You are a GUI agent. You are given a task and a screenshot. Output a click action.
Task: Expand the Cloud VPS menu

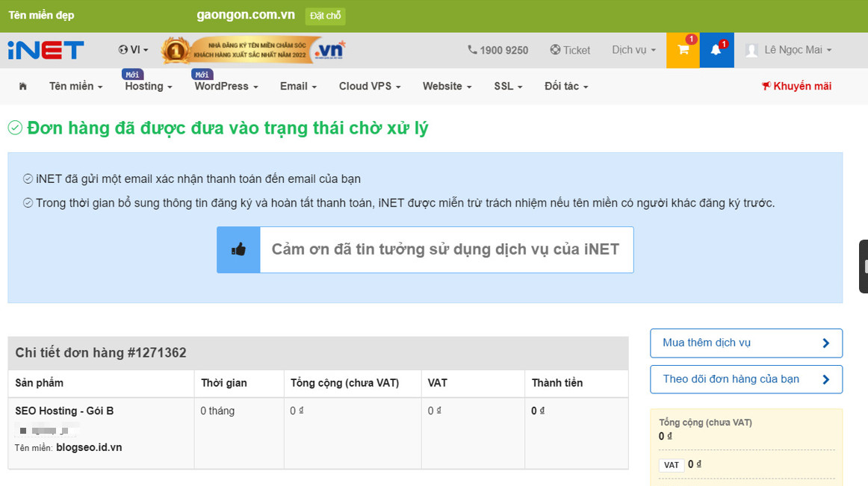tap(370, 87)
